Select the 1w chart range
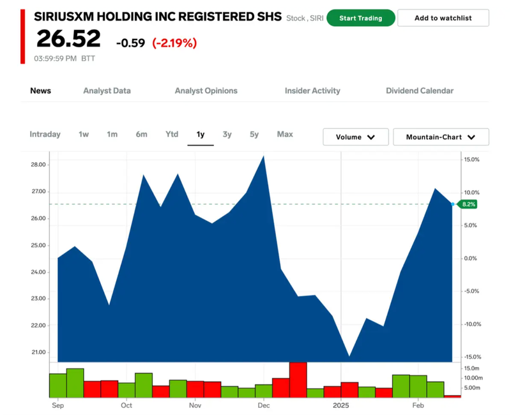The width and height of the screenshot is (511, 420). [84, 134]
